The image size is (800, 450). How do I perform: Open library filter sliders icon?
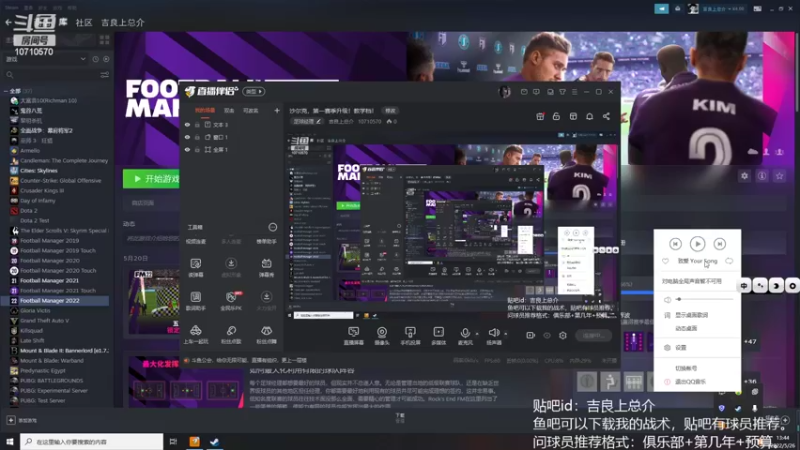tap(105, 75)
